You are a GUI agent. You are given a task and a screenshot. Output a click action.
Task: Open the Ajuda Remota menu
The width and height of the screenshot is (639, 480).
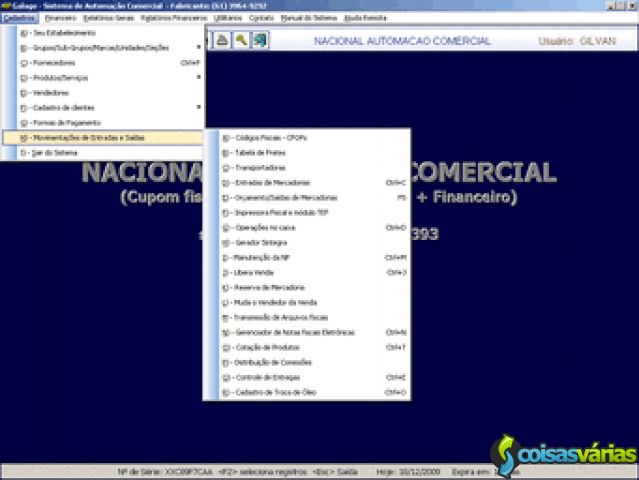pyautogui.click(x=365, y=18)
